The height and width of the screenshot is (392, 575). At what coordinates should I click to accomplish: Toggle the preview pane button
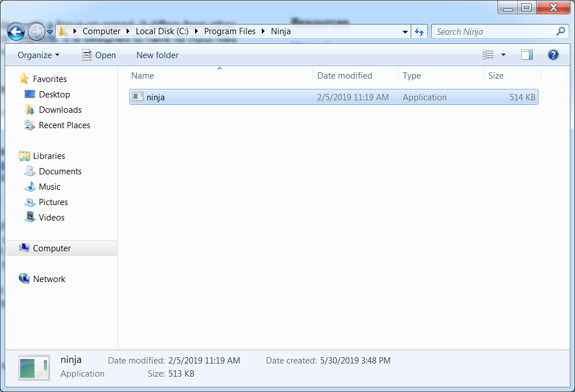coord(527,55)
